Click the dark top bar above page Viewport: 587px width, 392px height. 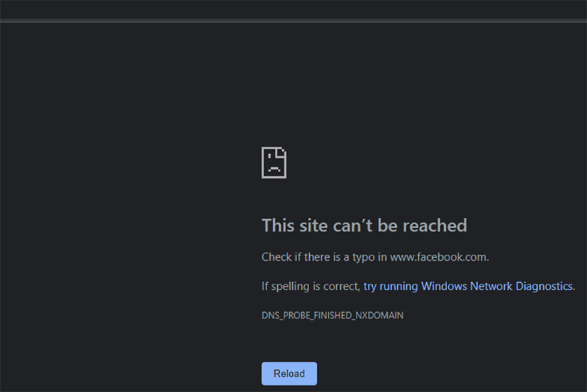pyautogui.click(x=293, y=9)
